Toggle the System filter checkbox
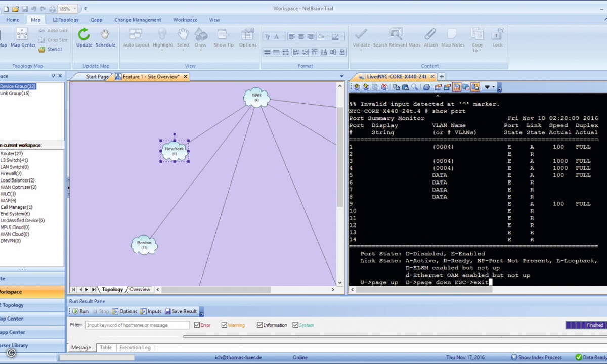The height and width of the screenshot is (364, 607). [x=295, y=325]
